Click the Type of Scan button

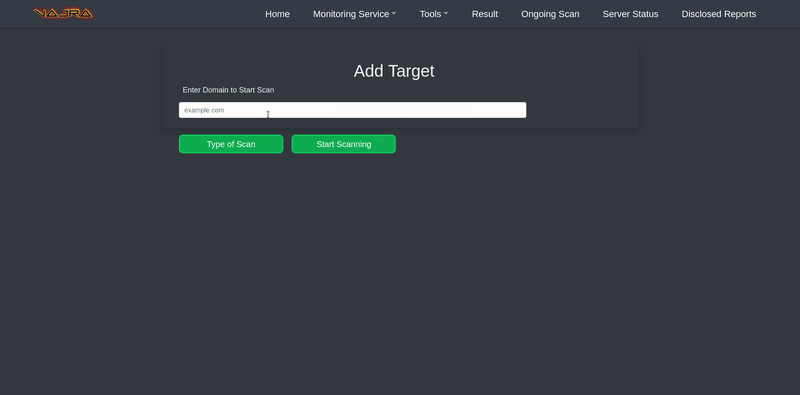pos(231,144)
